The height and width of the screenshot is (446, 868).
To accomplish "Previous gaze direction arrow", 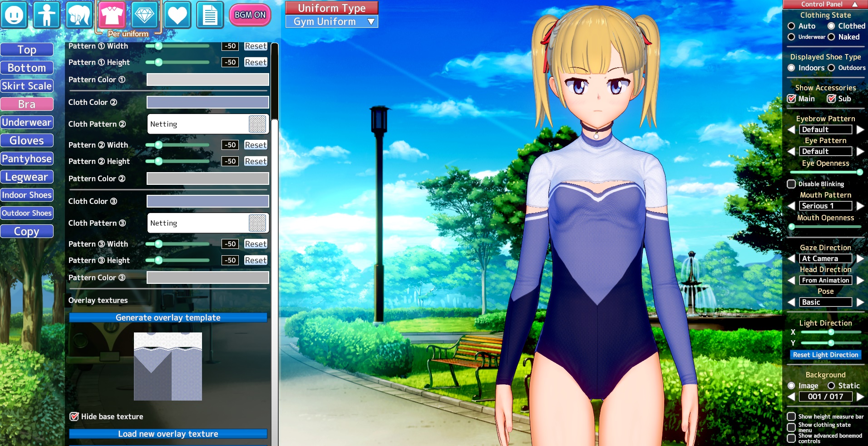I will click(791, 258).
